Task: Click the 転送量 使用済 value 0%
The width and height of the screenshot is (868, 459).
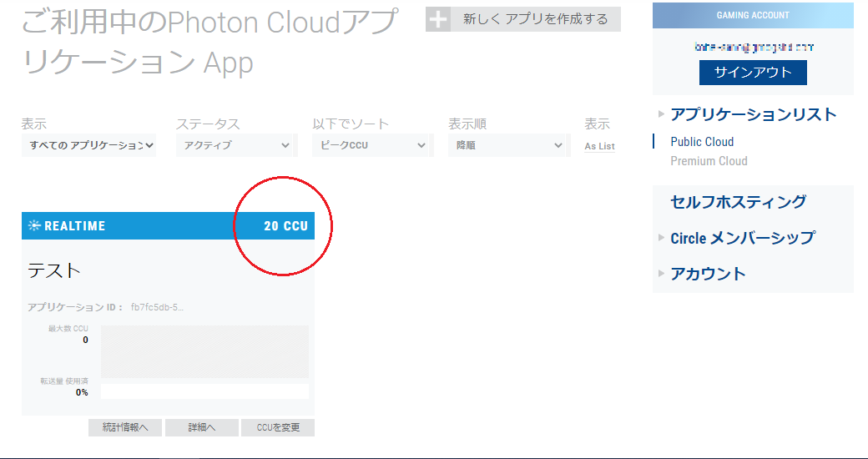Action: coord(82,392)
